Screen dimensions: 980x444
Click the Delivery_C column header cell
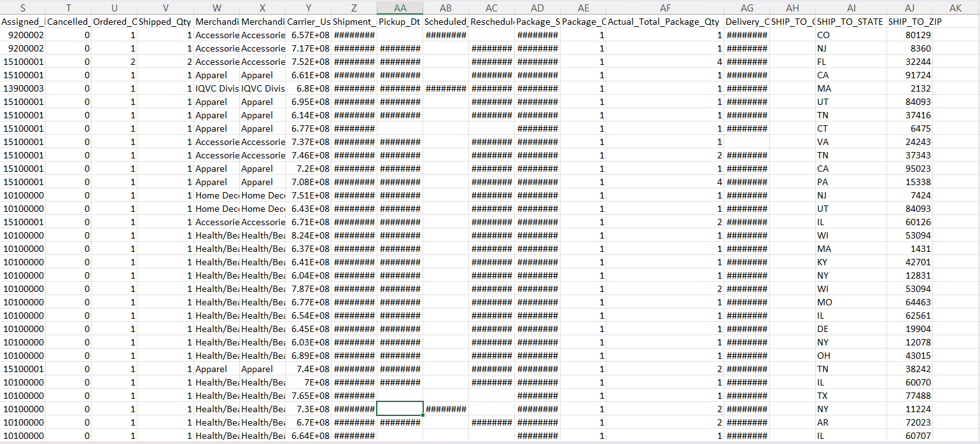pyautogui.click(x=746, y=21)
